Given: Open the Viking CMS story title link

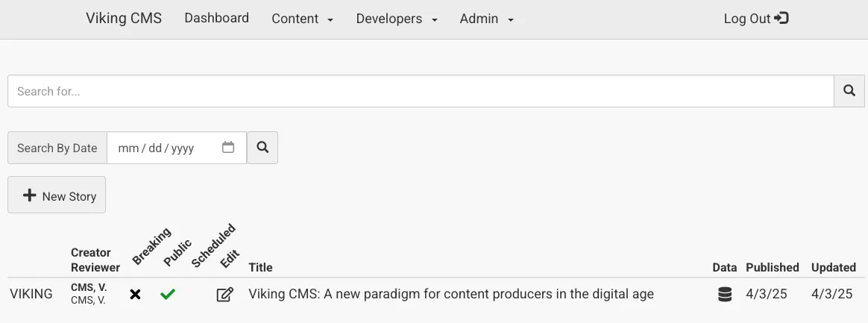Looking at the screenshot, I should (x=450, y=294).
